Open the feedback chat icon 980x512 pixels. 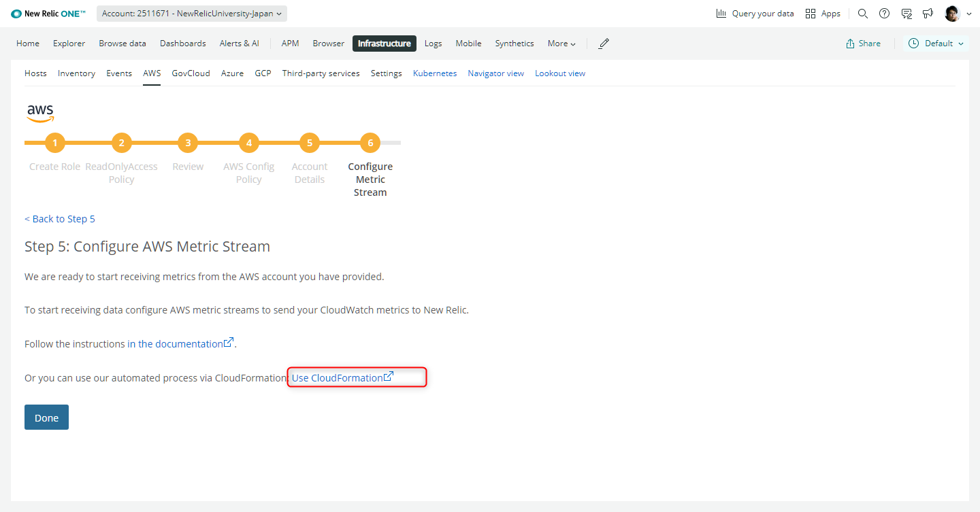(x=906, y=14)
